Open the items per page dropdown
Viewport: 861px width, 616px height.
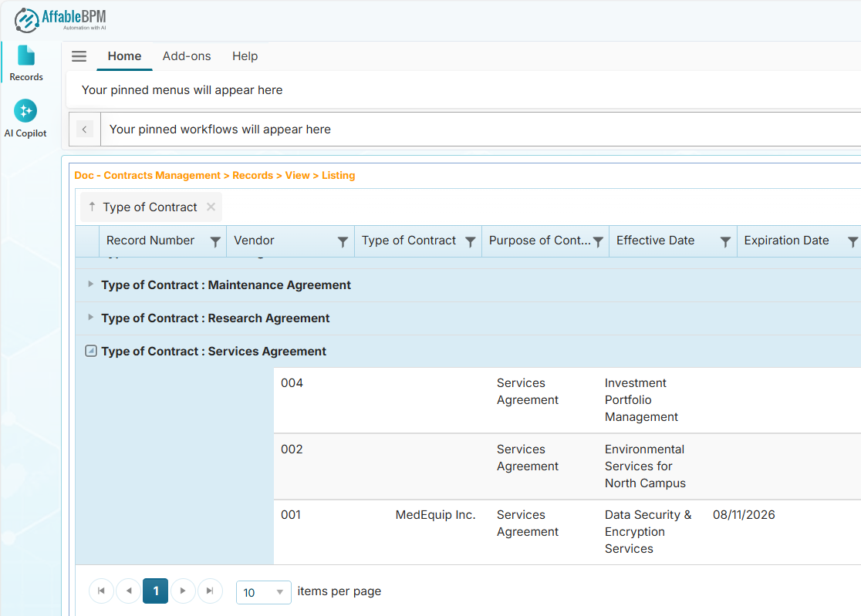(263, 592)
